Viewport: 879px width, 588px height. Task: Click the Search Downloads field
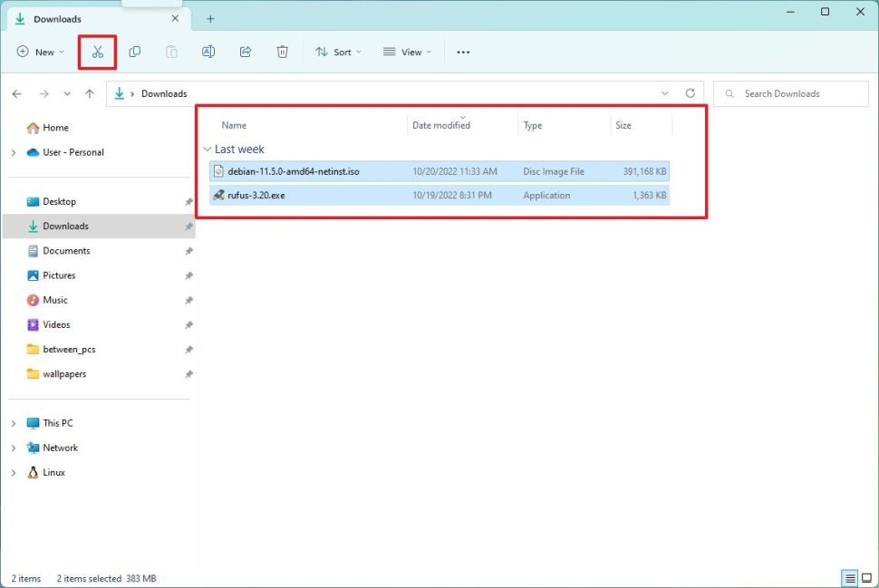[790, 93]
